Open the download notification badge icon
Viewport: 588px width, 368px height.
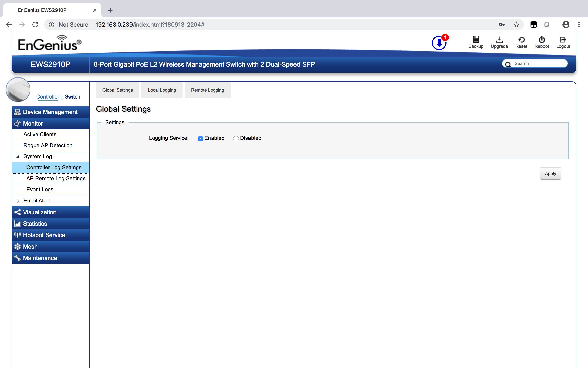tap(439, 42)
